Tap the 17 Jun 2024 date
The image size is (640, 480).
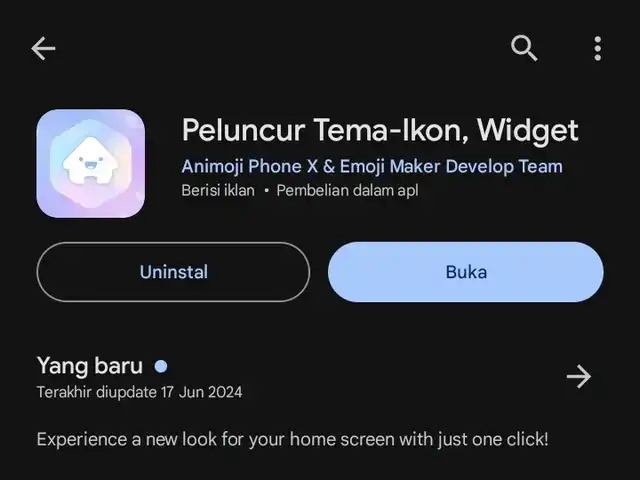pos(201,392)
